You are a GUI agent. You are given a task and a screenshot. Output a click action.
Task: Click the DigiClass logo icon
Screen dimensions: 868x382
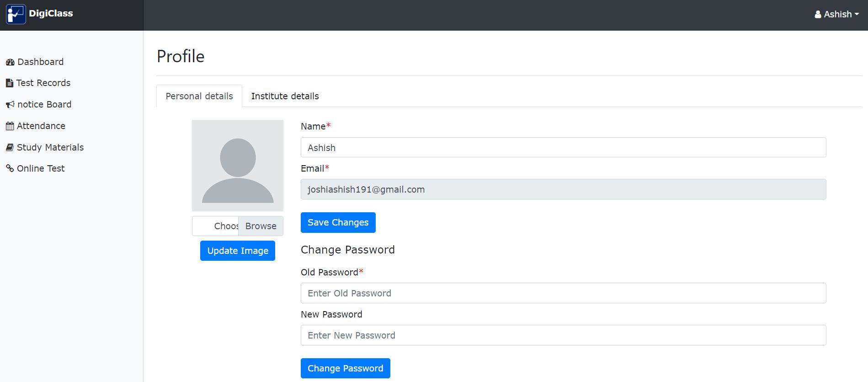pyautogui.click(x=16, y=14)
